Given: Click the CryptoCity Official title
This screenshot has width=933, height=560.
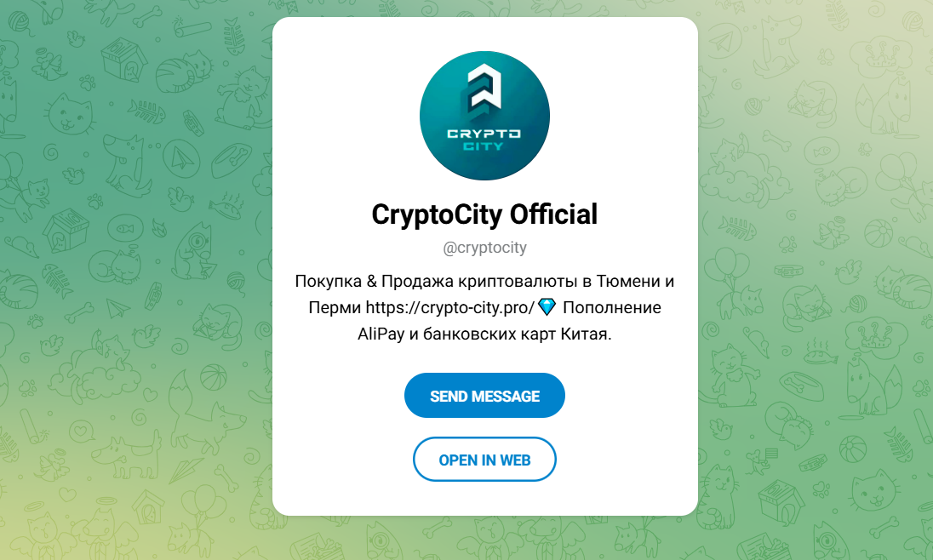Looking at the screenshot, I should click(484, 214).
